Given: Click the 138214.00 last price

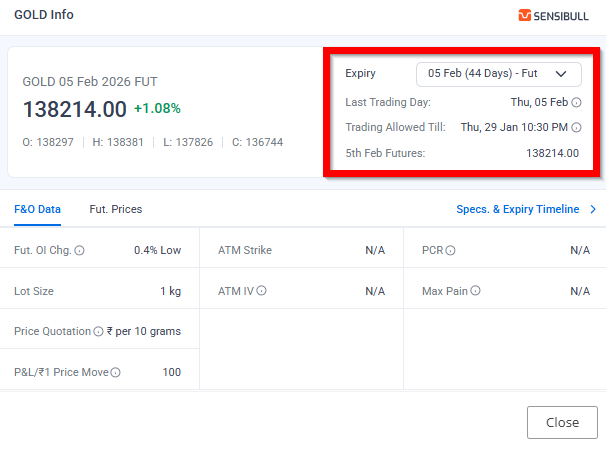Looking at the screenshot, I should [74, 108].
